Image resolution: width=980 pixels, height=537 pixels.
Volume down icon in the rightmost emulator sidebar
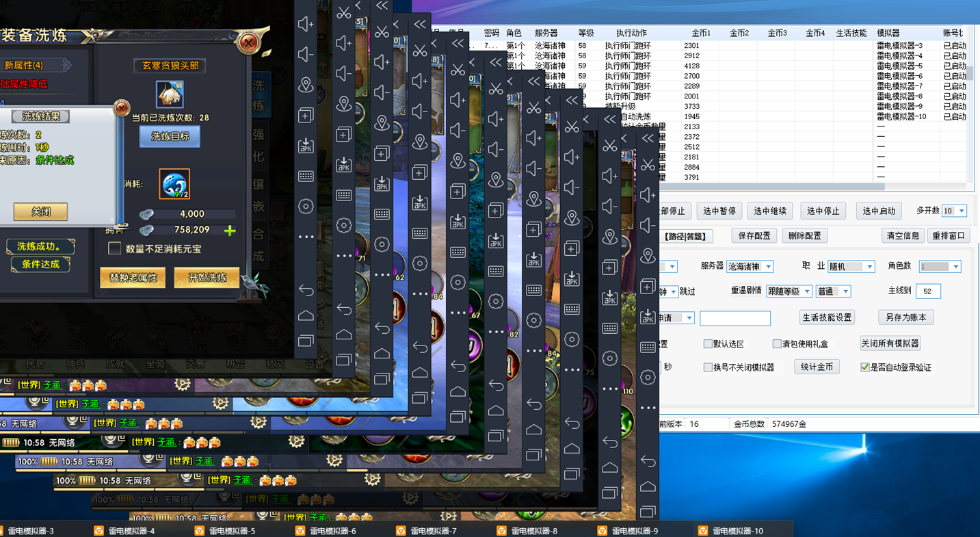(x=648, y=226)
